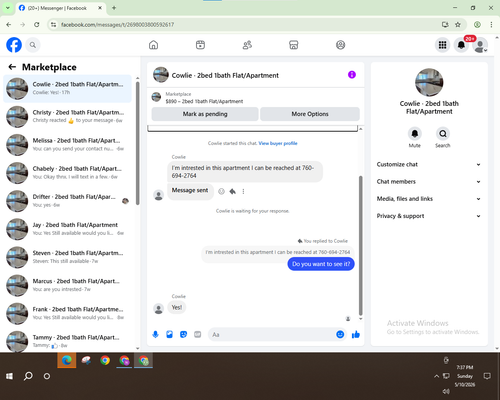Choose a GIF from the GIF icon
This screenshot has width=500, height=400.
click(x=198, y=334)
